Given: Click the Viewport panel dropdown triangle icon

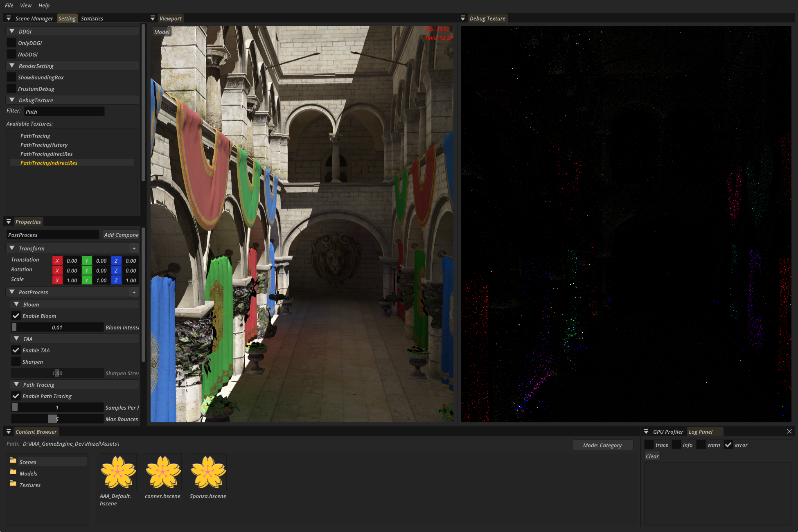Looking at the screenshot, I should 153,18.
